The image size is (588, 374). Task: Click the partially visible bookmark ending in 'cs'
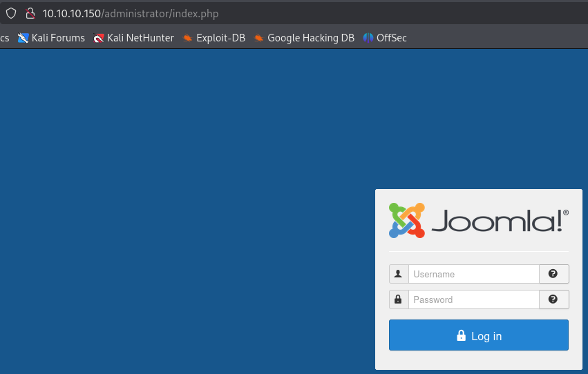coord(4,38)
